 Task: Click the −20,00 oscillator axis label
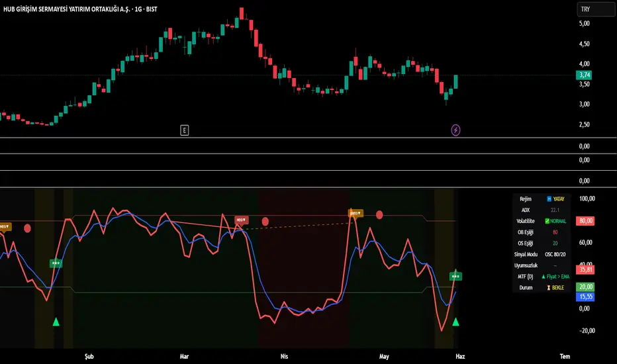pyautogui.click(x=587, y=330)
